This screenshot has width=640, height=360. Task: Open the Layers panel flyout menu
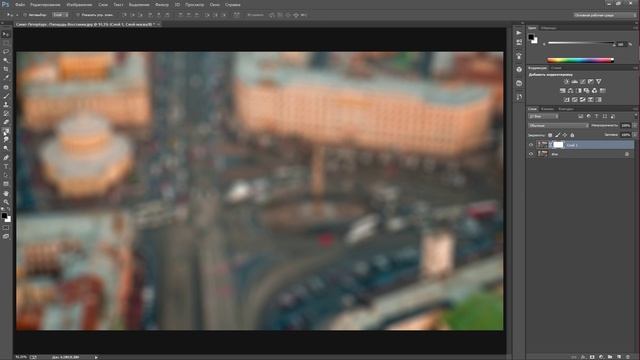coord(636,109)
